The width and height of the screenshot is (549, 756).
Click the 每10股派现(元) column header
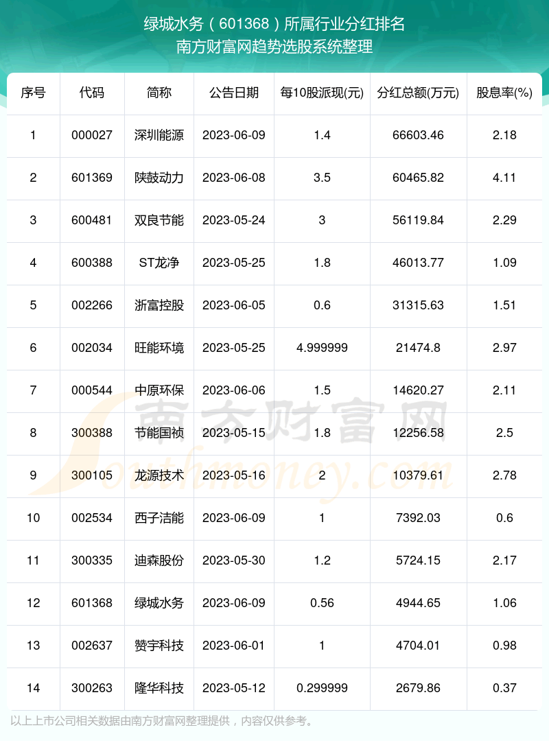coord(322,93)
